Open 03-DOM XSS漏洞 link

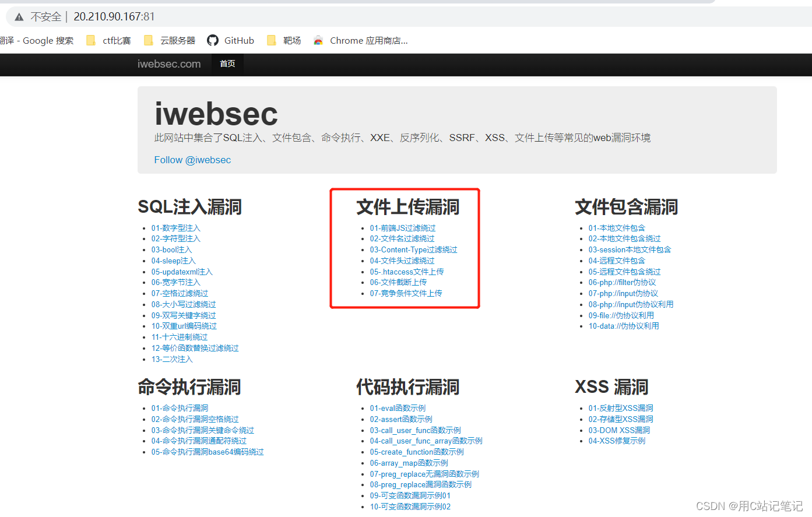(x=619, y=430)
